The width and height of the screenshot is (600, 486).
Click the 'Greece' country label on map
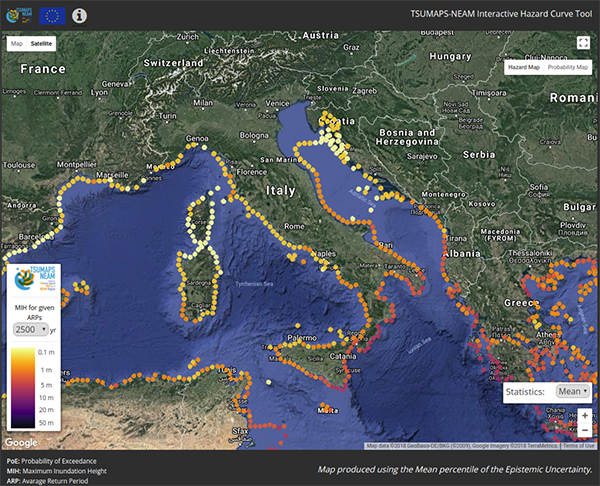522,303
